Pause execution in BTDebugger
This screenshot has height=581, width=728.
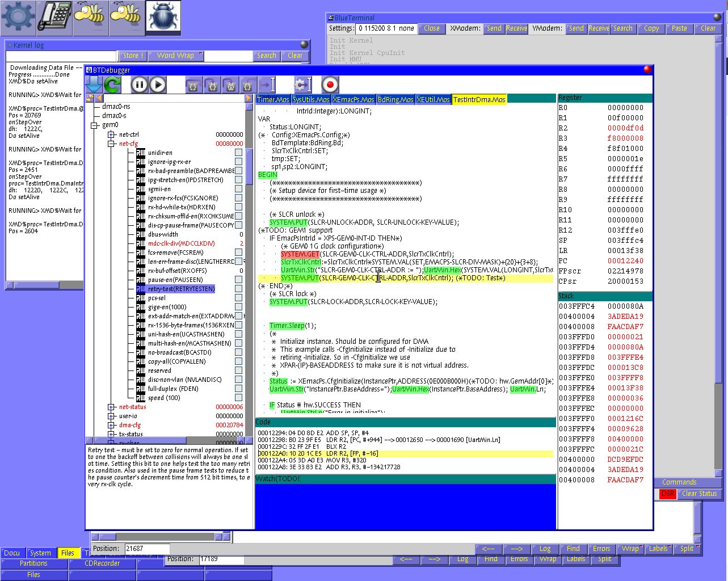[x=139, y=85]
